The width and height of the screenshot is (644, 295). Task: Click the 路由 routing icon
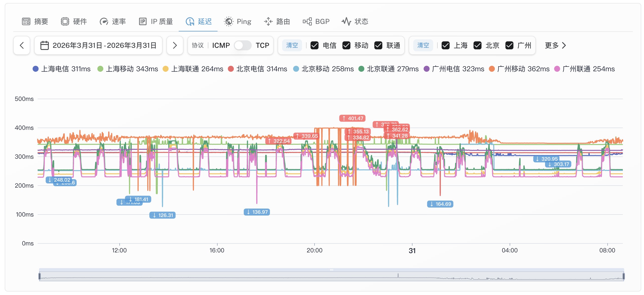(x=268, y=21)
